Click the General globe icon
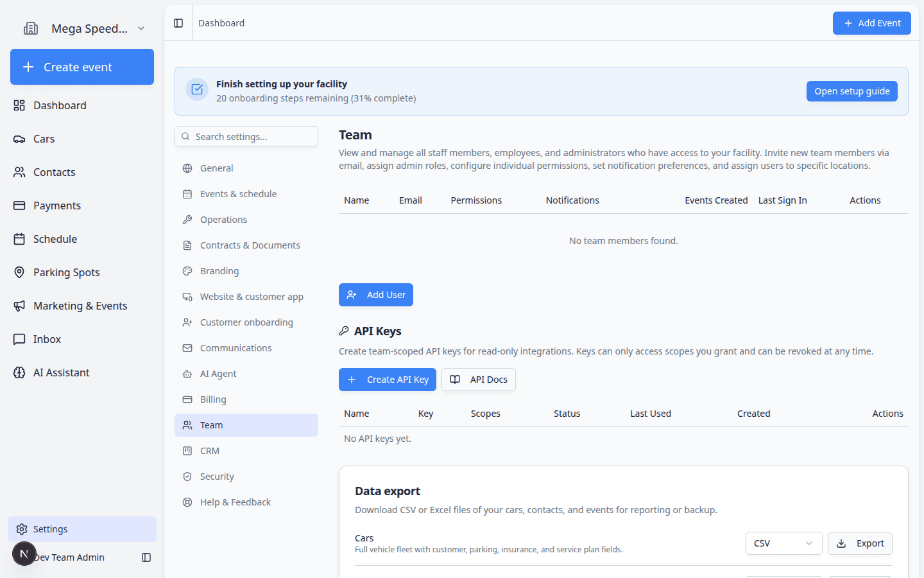This screenshot has height=578, width=924. point(187,168)
